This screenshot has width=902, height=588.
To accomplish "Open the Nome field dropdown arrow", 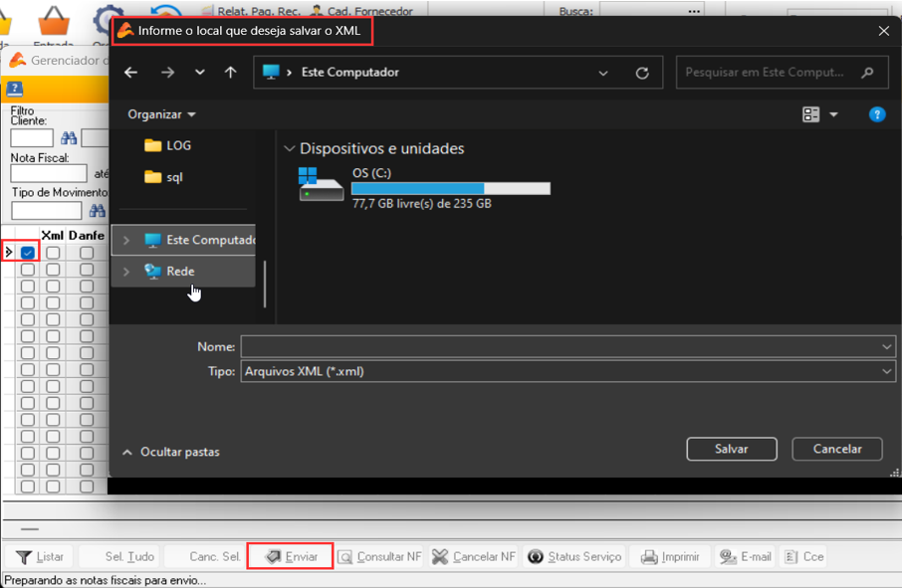I will (x=886, y=346).
